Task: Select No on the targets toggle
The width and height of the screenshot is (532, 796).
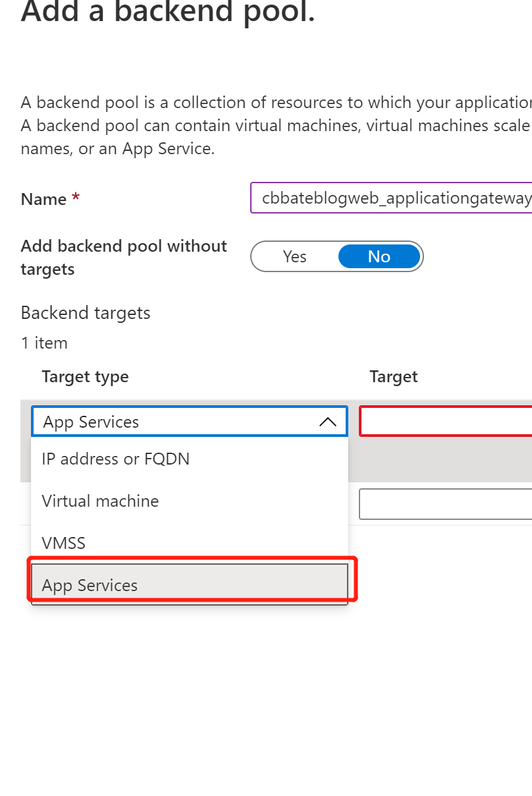Action: (x=379, y=256)
